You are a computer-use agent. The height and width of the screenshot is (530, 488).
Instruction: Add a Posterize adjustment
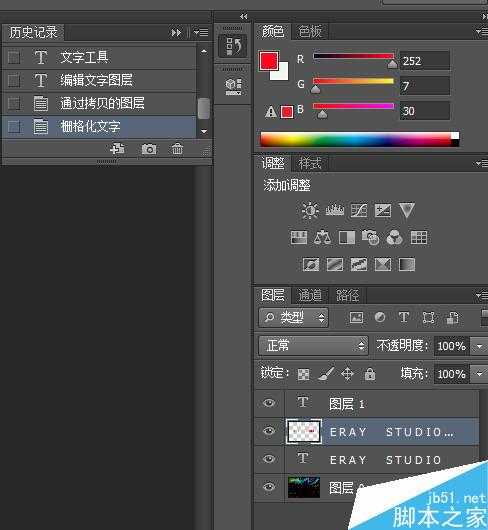click(335, 264)
